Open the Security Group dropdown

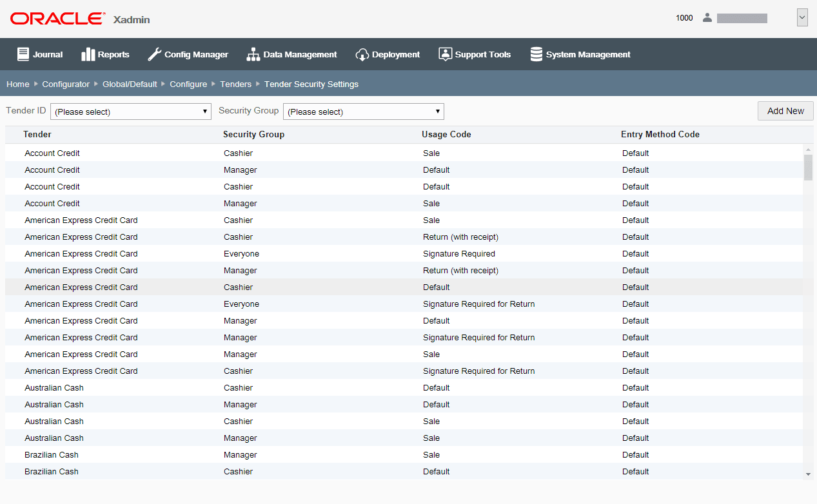363,111
